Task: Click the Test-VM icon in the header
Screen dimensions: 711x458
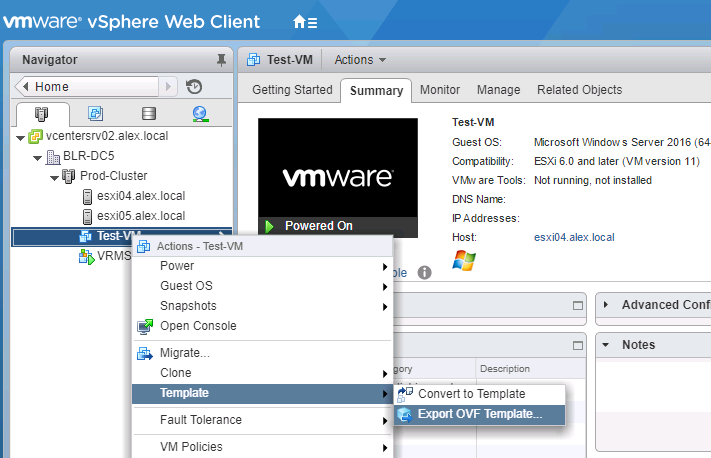Action: coord(253,60)
